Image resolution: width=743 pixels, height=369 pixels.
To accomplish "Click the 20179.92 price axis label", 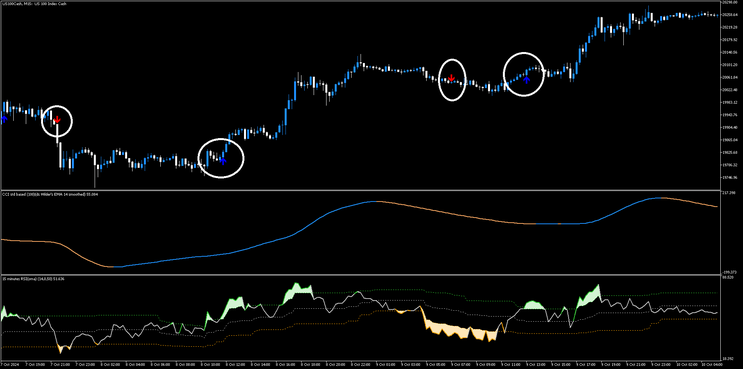I will tap(730, 40).
